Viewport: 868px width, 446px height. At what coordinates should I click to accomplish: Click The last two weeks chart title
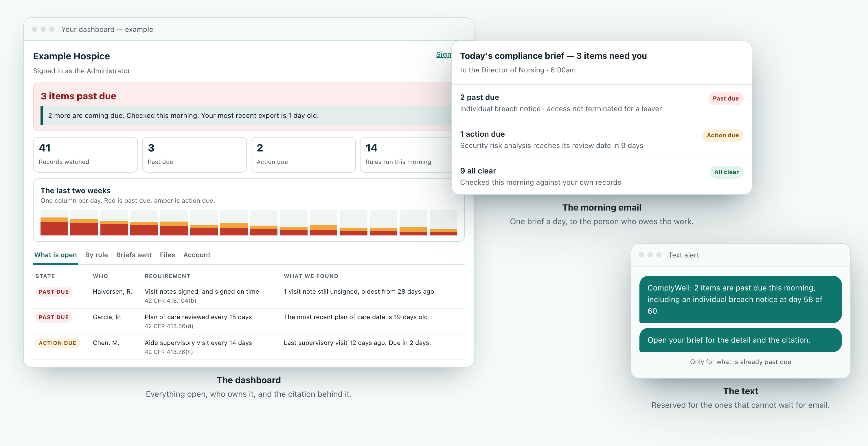pyautogui.click(x=76, y=191)
